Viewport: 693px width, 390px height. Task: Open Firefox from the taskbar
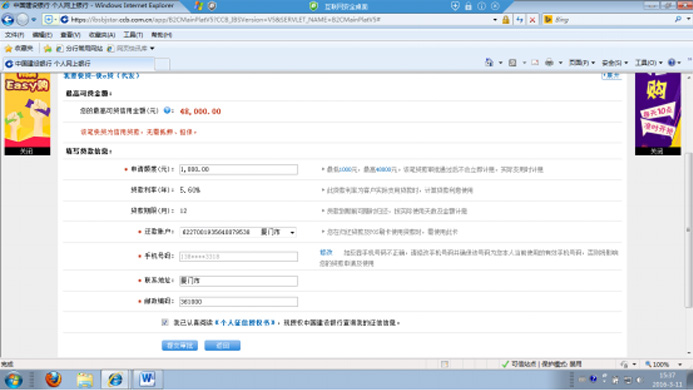53,379
